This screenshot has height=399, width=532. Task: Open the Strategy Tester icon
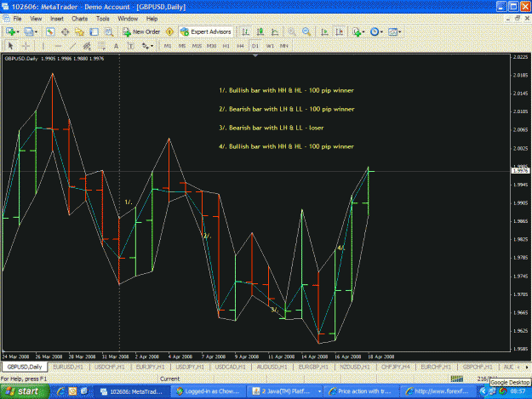[109, 31]
